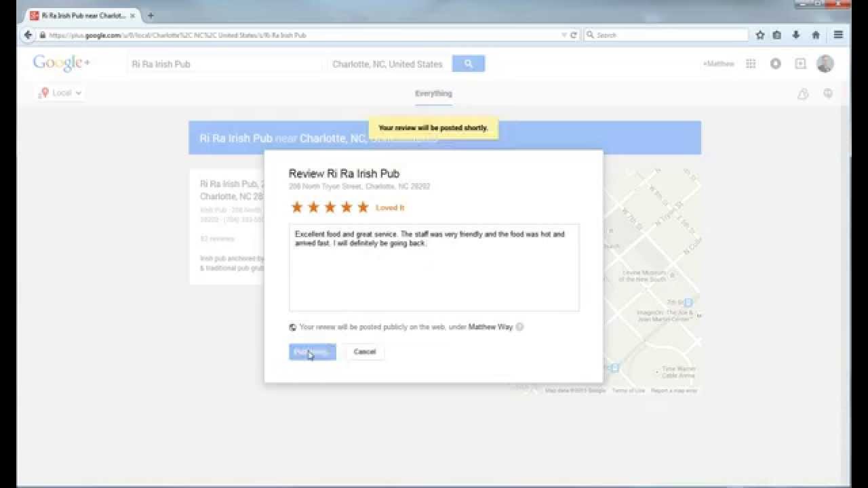
Task: Click the Publish button
Action: point(312,352)
